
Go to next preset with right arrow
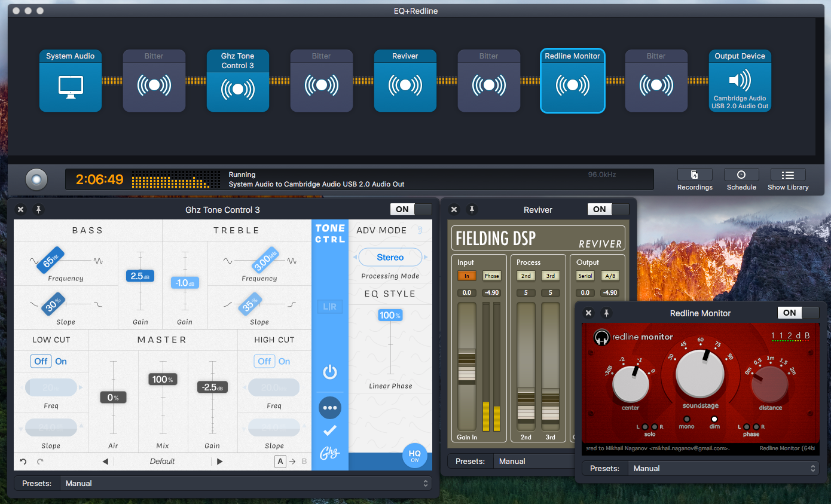coord(219,461)
